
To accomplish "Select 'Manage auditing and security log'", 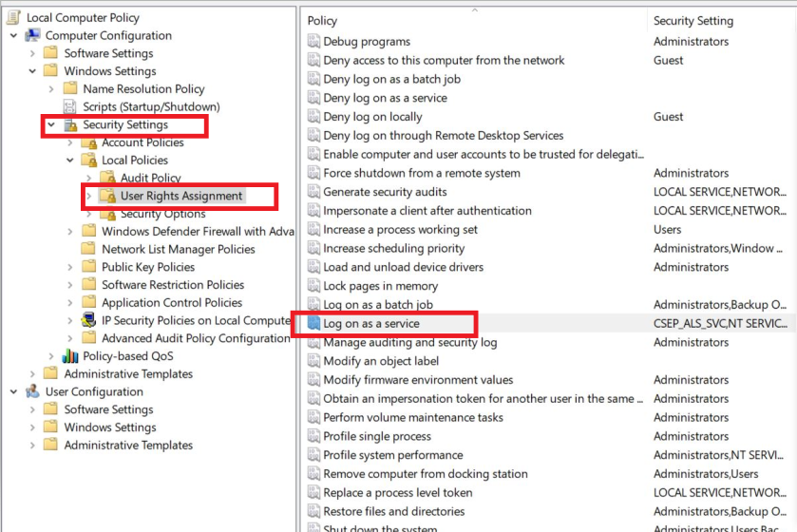I will 410,342.
